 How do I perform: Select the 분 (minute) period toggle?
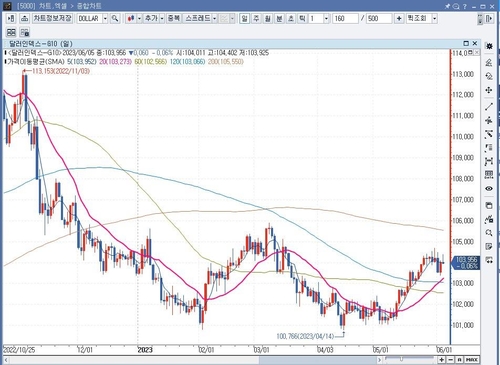pos(279,18)
